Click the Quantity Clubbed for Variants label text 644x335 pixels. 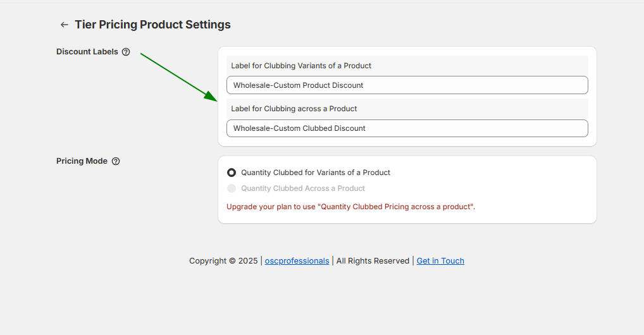click(316, 173)
